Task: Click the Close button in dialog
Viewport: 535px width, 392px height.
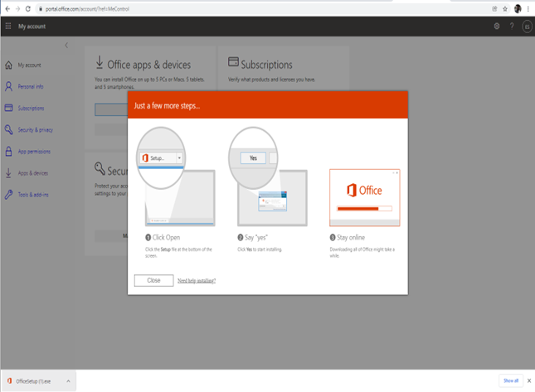Action: click(153, 281)
